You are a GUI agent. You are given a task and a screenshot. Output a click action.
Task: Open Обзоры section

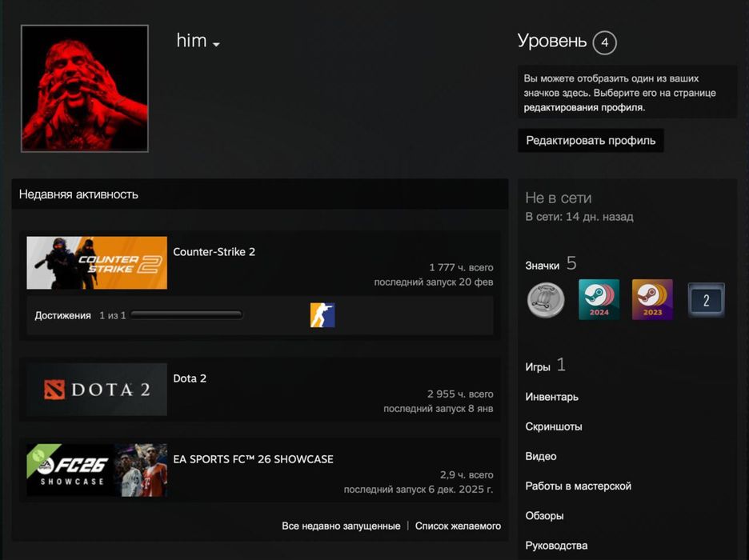[544, 516]
